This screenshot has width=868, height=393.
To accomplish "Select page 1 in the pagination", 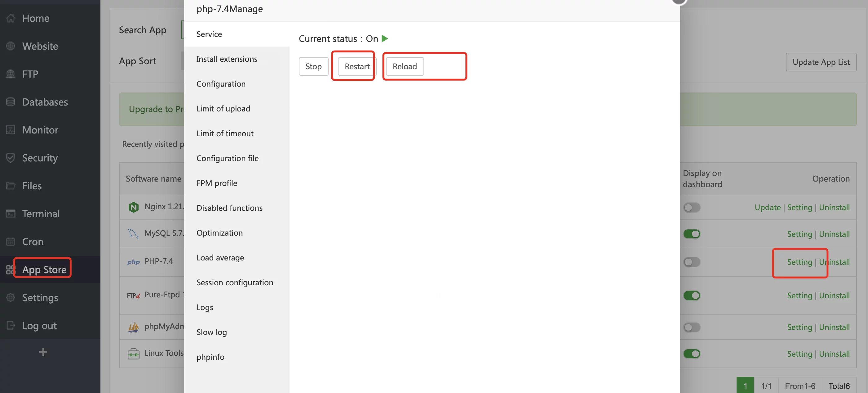I will (745, 386).
